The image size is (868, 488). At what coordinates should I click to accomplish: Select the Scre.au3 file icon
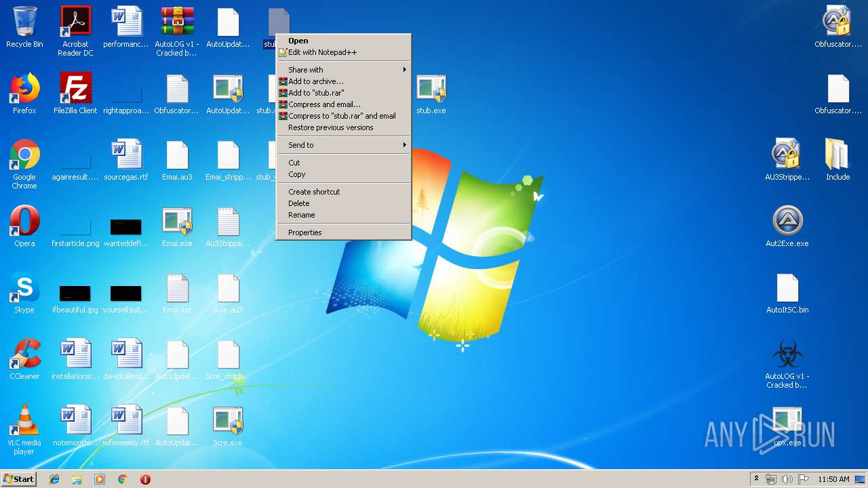pos(228,293)
